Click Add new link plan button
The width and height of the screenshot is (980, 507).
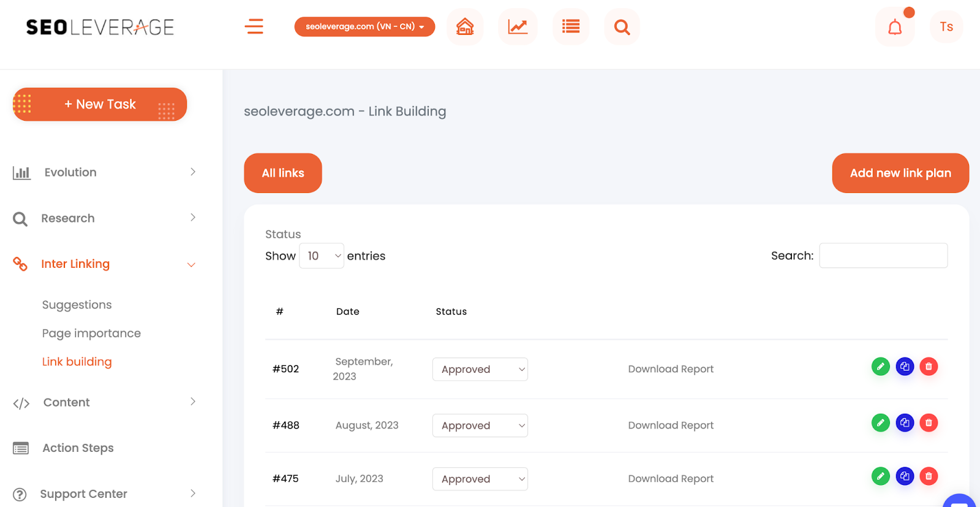pyautogui.click(x=900, y=173)
